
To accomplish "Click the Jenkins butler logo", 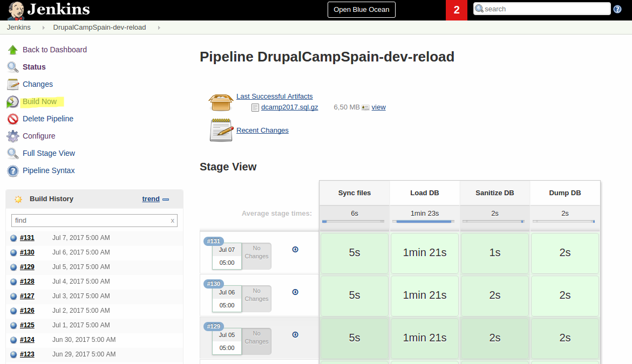I will pyautogui.click(x=16, y=10).
